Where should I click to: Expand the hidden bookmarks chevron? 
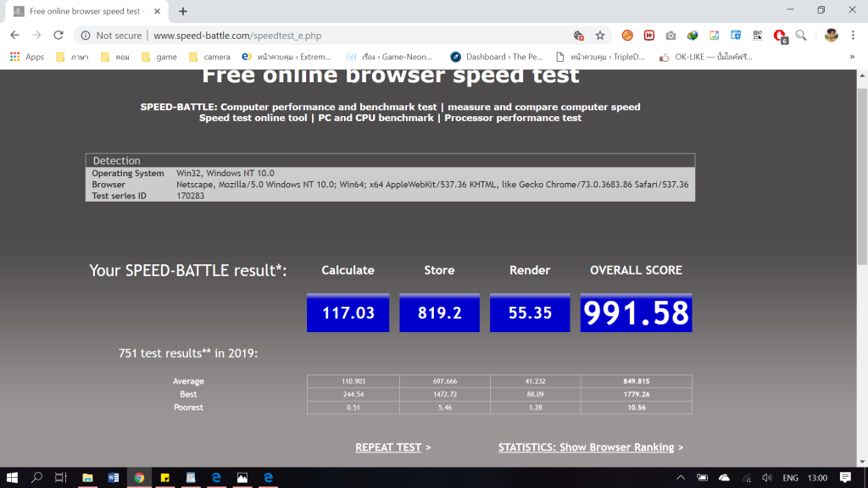(852, 57)
